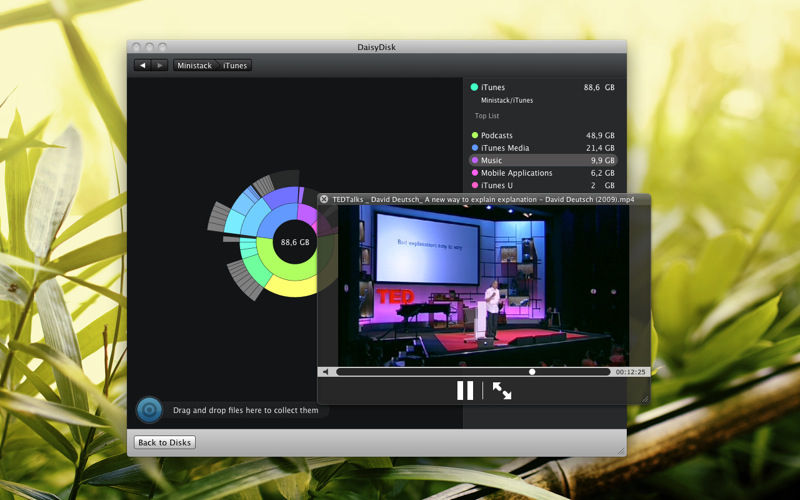The width and height of the screenshot is (800, 500).
Task: Click the video elapsed time 00:12:25
Action: point(631,372)
